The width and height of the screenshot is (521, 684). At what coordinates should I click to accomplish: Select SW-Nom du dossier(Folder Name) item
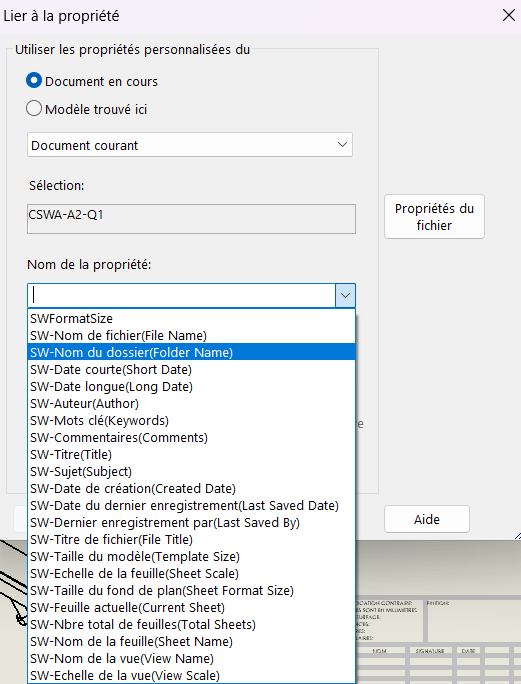[x=192, y=352]
